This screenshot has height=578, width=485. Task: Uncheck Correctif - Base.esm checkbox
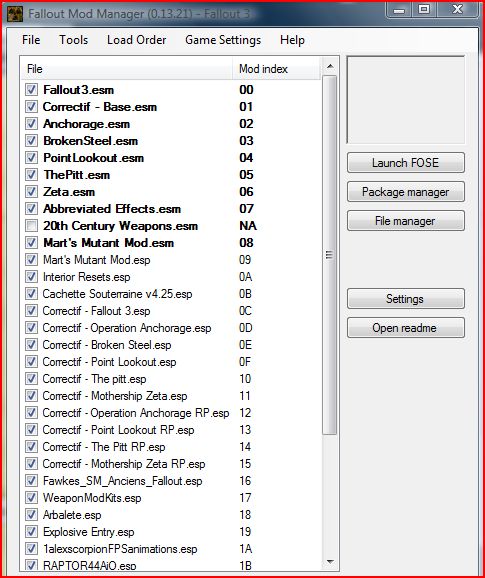coord(31,107)
